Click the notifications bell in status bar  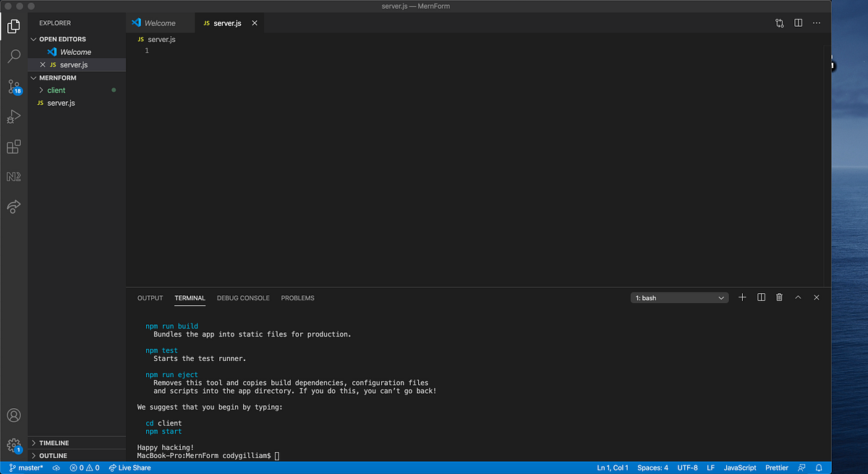(x=819, y=468)
